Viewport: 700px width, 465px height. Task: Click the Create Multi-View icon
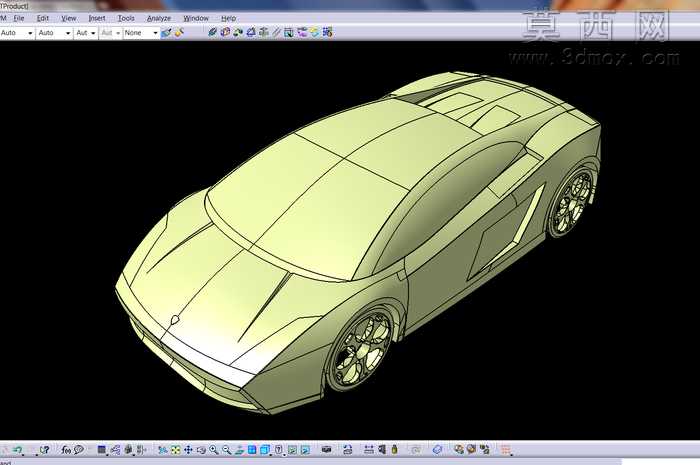[x=252, y=450]
